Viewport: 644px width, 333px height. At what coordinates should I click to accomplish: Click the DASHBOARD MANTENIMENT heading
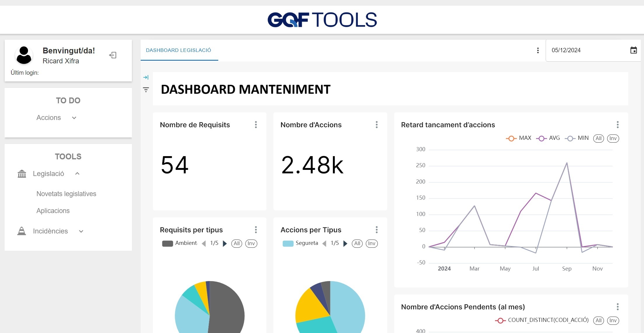pos(246,89)
